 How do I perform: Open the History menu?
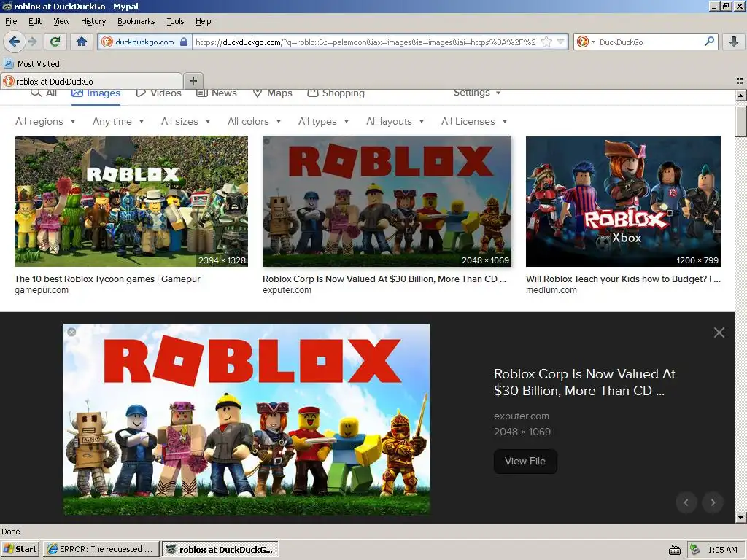pyautogui.click(x=93, y=21)
